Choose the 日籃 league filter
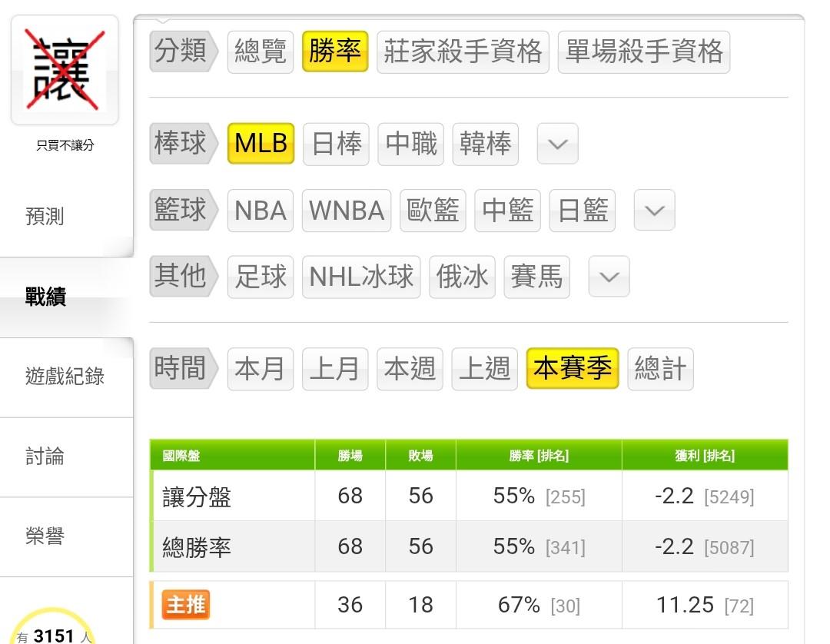Image resolution: width=830 pixels, height=644 pixels. (583, 211)
